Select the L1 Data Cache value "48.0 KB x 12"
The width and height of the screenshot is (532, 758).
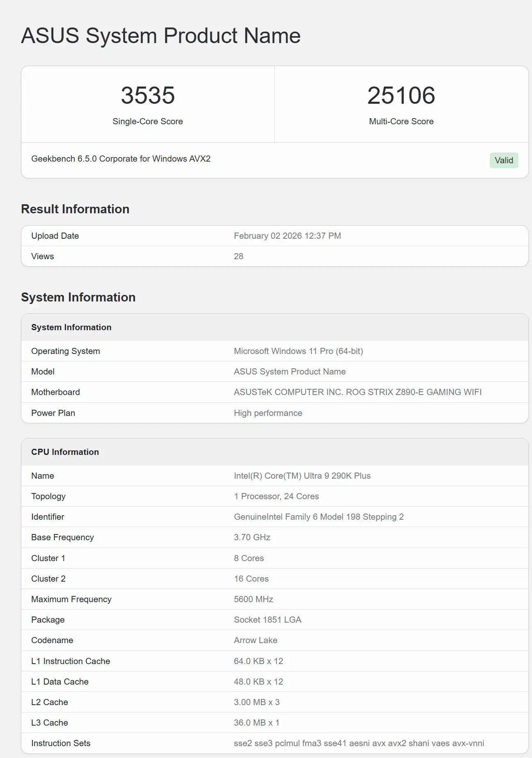258,682
